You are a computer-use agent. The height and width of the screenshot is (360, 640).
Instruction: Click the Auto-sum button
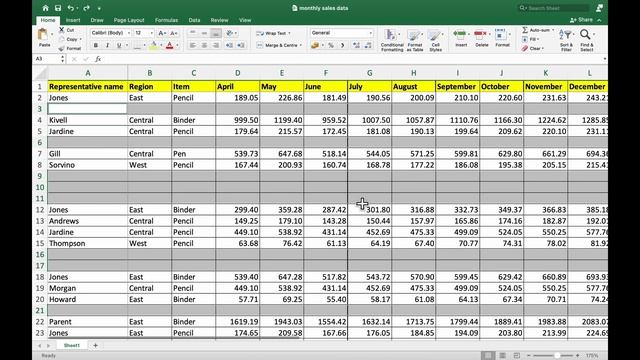pos(537,30)
